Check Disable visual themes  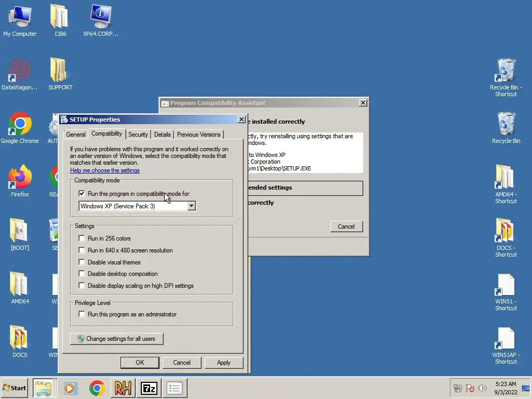coord(82,262)
